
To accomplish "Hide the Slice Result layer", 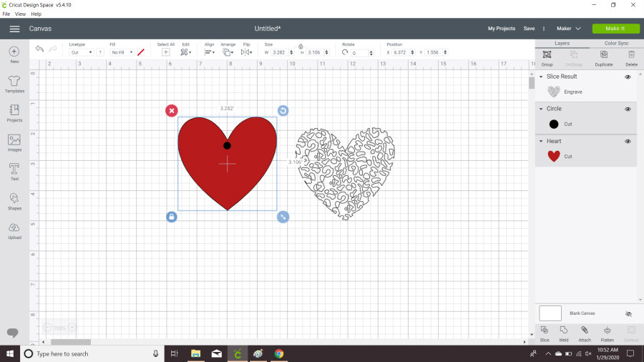I will [628, 77].
